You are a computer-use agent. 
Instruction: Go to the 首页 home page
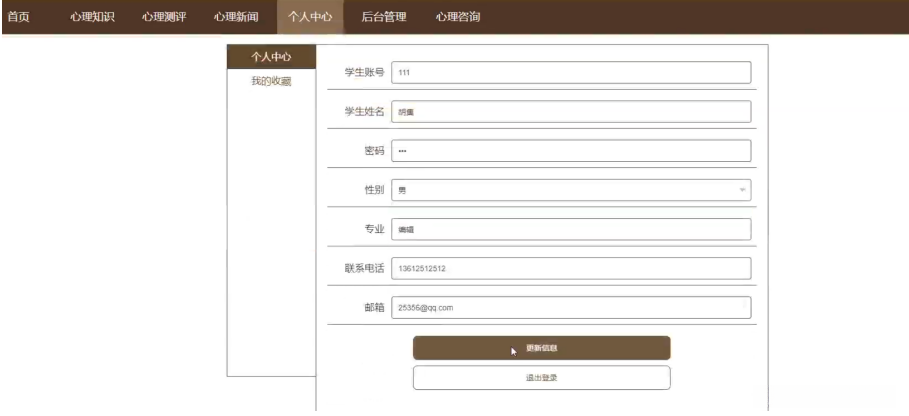pyautogui.click(x=18, y=17)
